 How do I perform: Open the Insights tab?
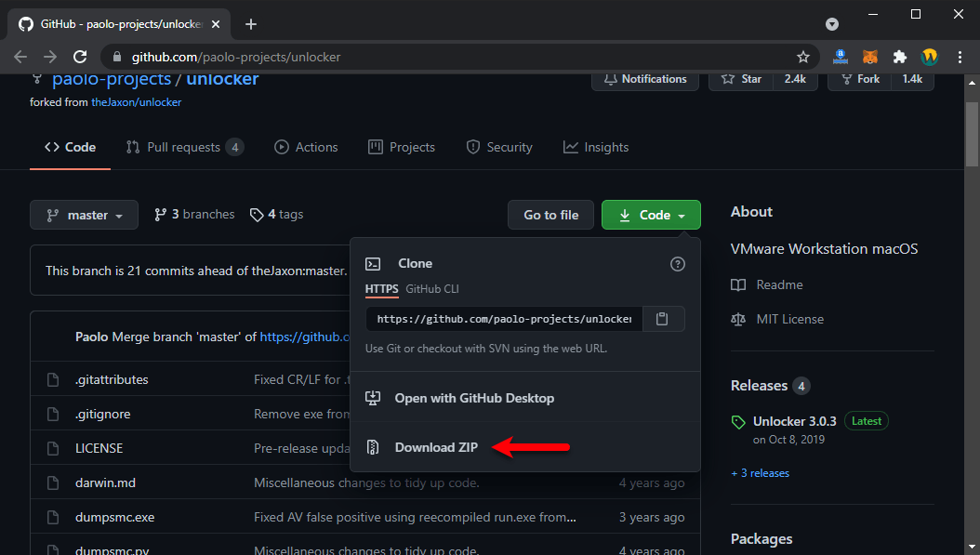[596, 148]
